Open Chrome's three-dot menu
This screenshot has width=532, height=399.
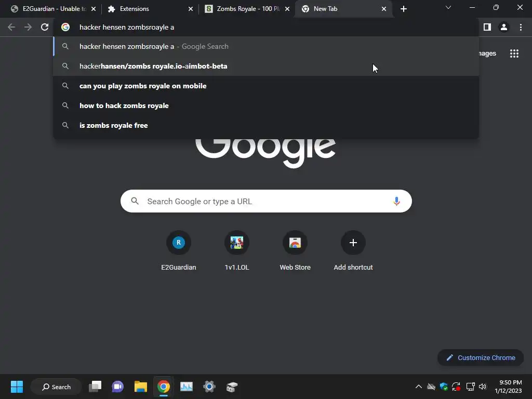[521, 27]
